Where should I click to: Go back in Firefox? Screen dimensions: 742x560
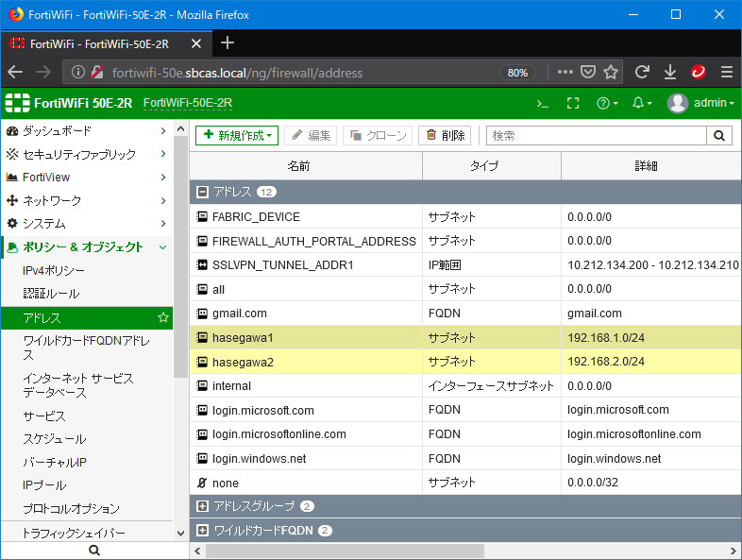(16, 72)
